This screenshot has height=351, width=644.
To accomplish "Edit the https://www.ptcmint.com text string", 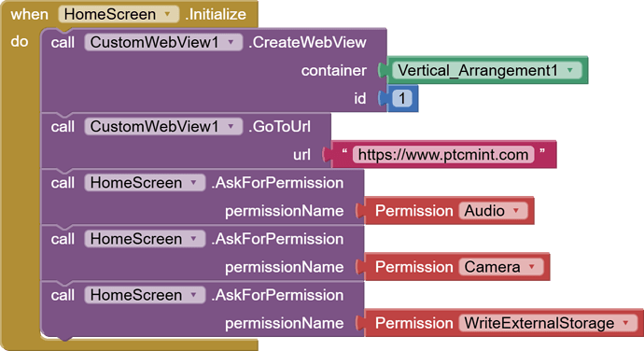I will 443,155.
